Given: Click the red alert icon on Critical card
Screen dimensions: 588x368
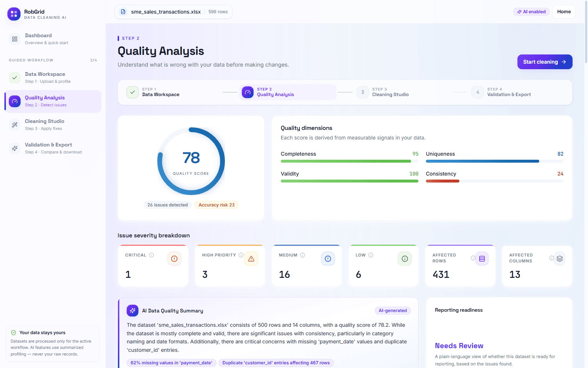Looking at the screenshot, I should pos(174,259).
